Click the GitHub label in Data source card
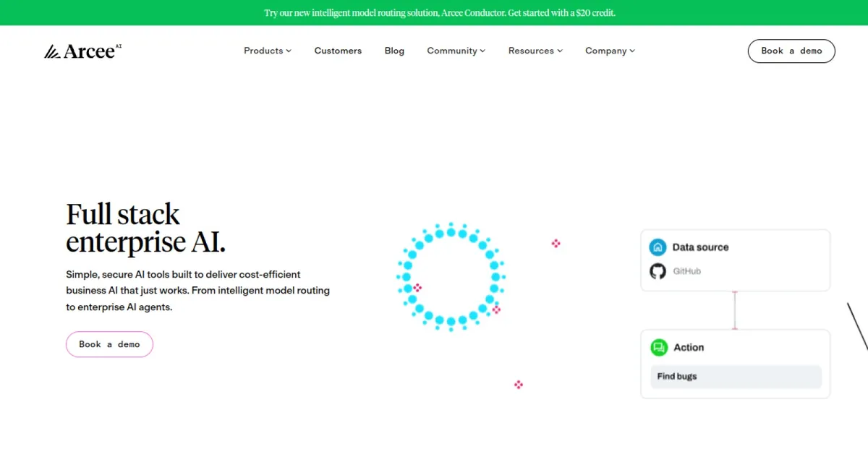Viewport: 868px width, 470px height. pyautogui.click(x=687, y=271)
